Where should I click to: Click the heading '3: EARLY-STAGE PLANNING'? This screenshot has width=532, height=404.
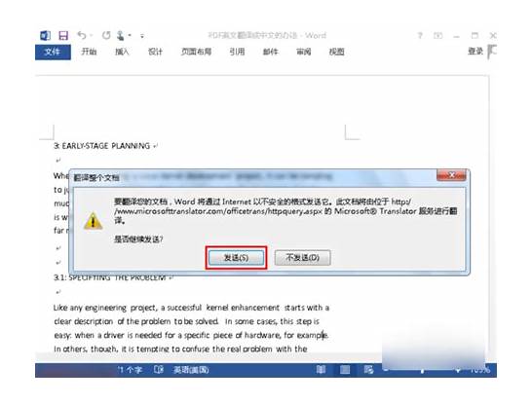point(101,146)
